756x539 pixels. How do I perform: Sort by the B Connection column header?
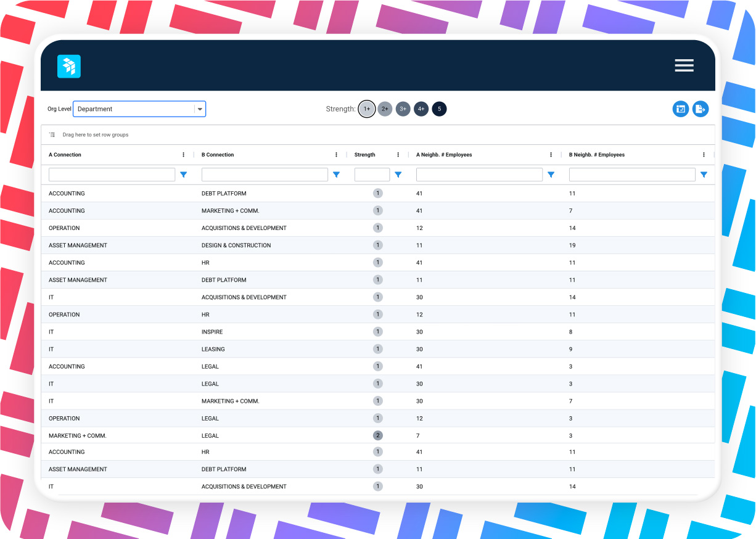(x=218, y=155)
